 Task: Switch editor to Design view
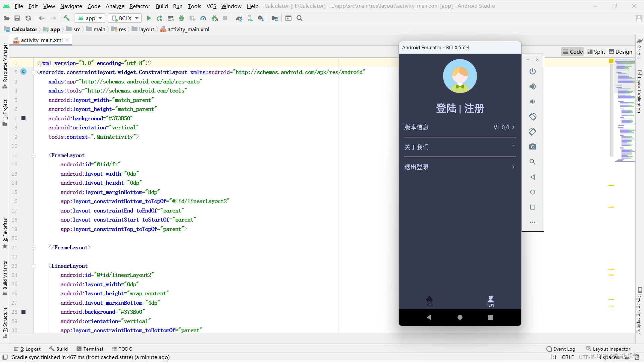pos(621,52)
